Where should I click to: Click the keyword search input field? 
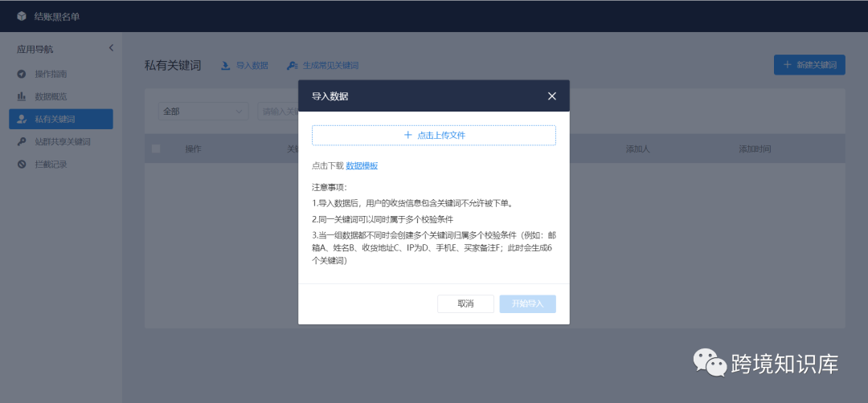click(278, 112)
